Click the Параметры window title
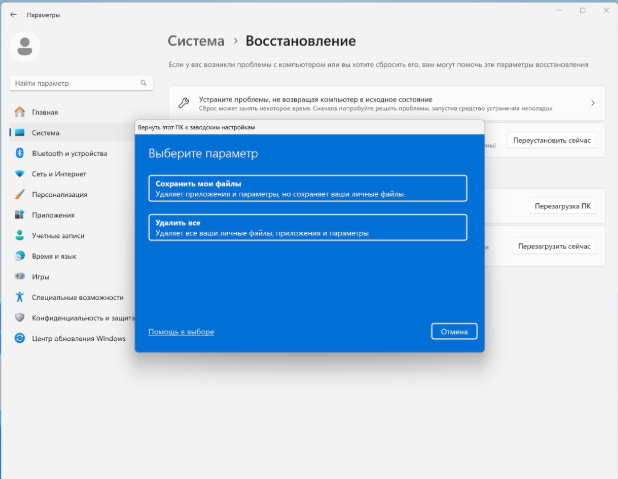 (x=43, y=15)
